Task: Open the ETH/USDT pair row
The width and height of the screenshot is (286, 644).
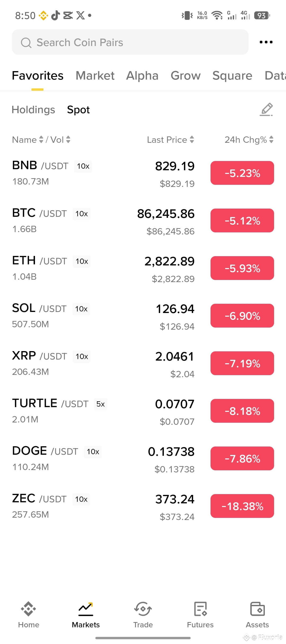Action: (x=143, y=268)
